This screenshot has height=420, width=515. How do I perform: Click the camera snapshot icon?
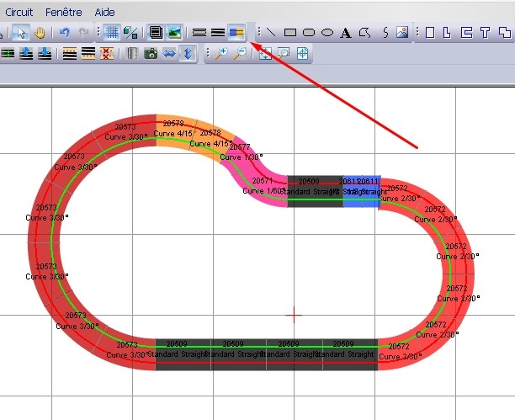pos(150,53)
